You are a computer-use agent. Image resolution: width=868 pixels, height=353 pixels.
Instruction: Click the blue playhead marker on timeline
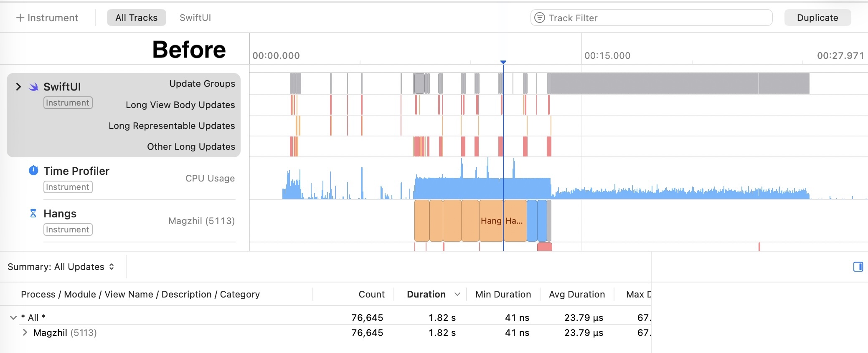(x=503, y=62)
